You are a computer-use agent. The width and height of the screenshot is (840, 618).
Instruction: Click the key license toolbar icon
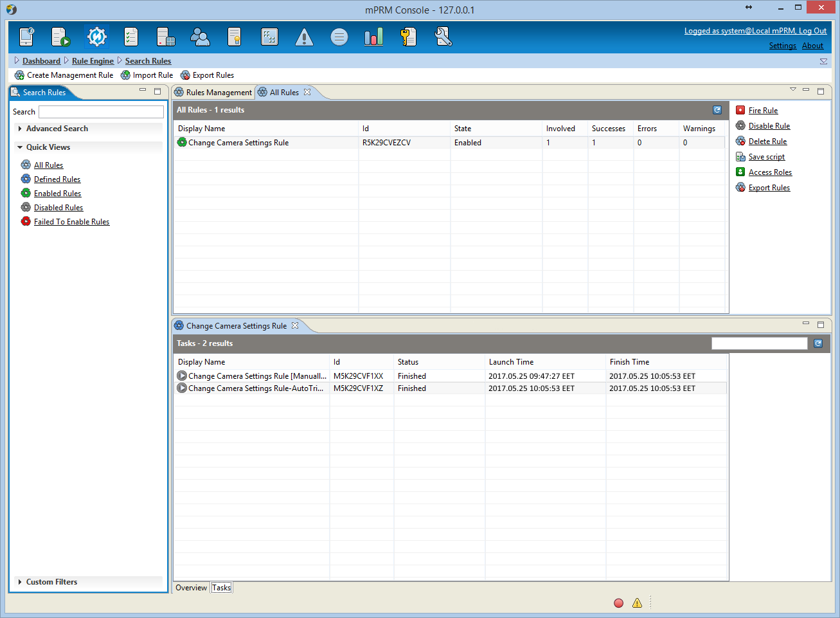pos(408,37)
